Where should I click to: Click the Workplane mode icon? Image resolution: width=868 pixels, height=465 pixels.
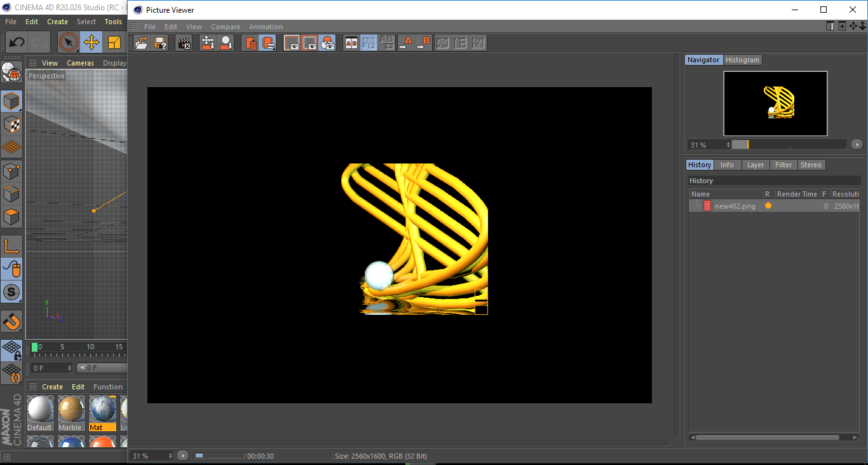tap(11, 147)
